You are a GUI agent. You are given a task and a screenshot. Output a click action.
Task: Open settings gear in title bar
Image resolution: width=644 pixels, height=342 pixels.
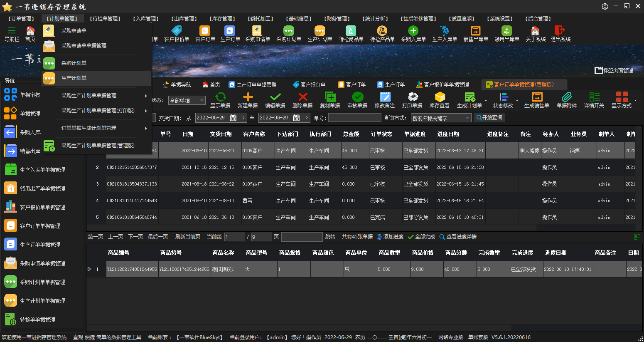605,6
